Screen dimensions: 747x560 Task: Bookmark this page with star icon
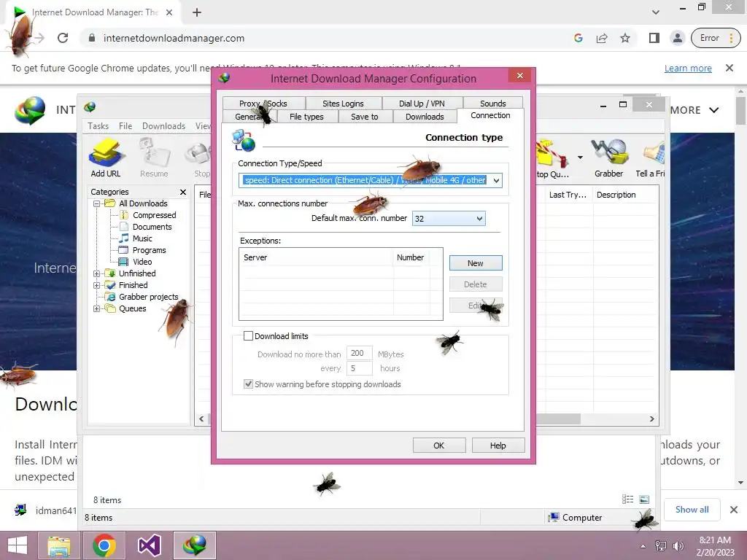(625, 38)
